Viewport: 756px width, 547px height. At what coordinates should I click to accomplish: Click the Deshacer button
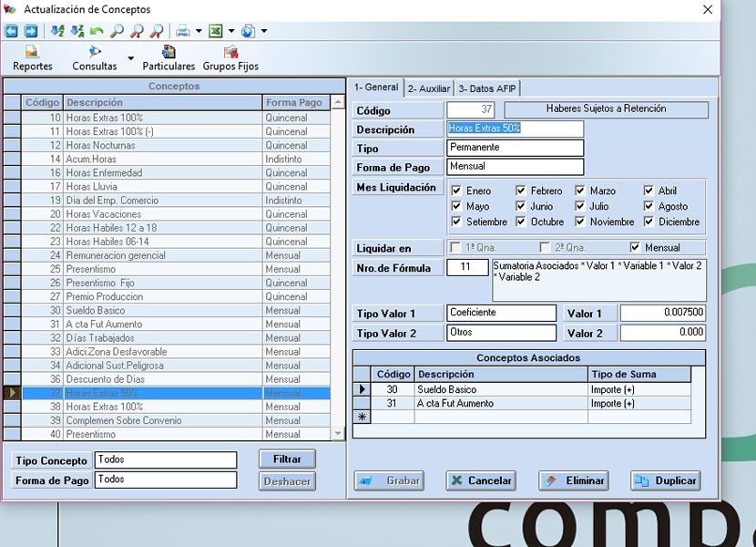[x=287, y=481]
